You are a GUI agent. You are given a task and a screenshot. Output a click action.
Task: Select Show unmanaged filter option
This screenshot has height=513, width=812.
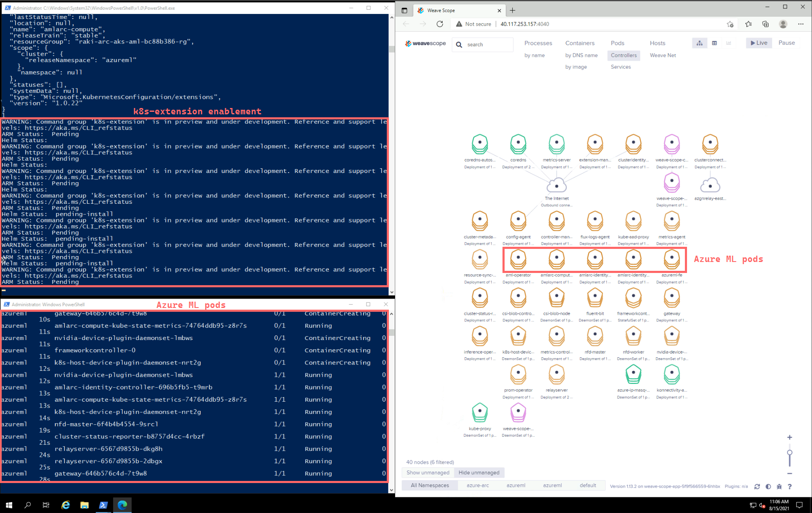coord(428,472)
